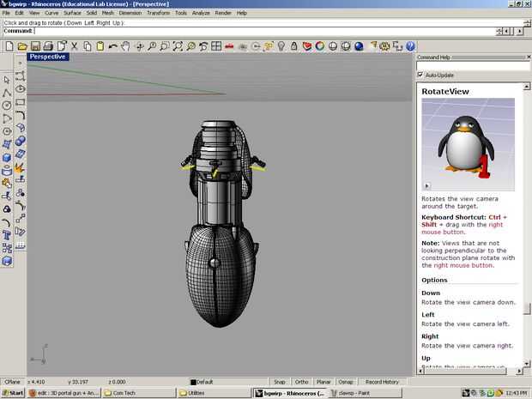The width and height of the screenshot is (532, 399).
Task: Open the Transform menu
Action: (x=158, y=13)
